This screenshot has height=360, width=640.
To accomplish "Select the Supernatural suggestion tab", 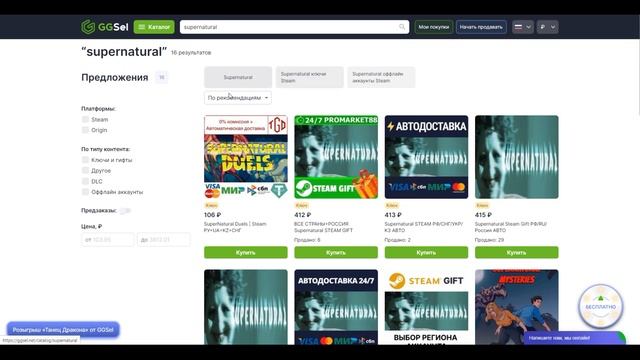I will pyautogui.click(x=238, y=77).
